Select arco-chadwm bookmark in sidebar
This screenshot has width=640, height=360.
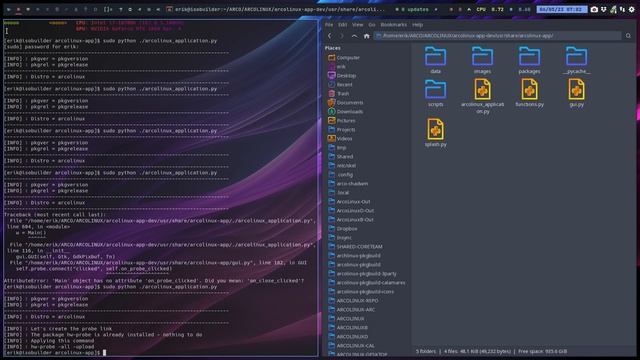tap(348, 183)
